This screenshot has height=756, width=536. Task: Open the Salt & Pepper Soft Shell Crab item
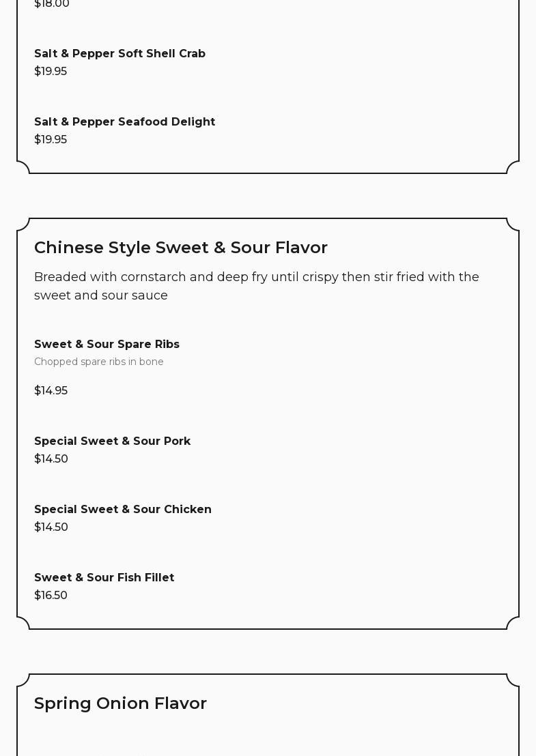coord(119,53)
